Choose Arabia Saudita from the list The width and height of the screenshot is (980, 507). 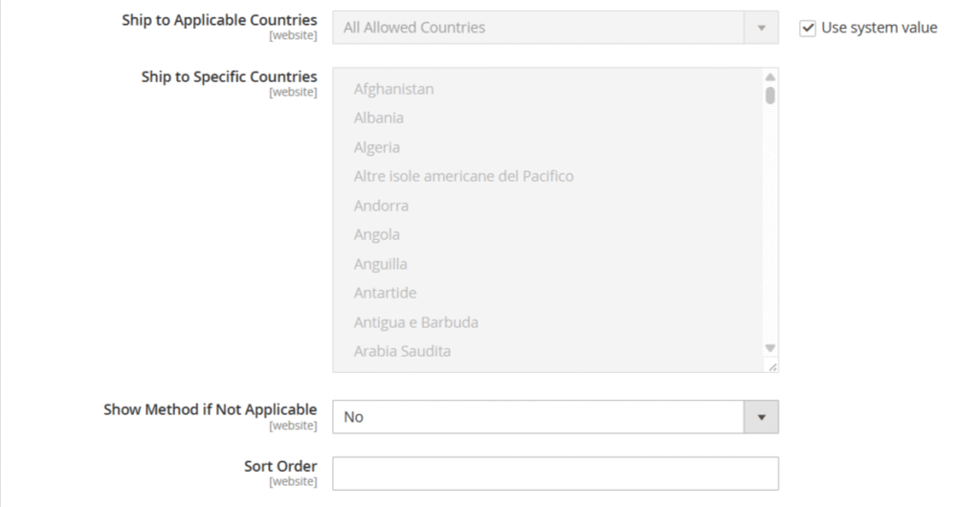click(402, 351)
